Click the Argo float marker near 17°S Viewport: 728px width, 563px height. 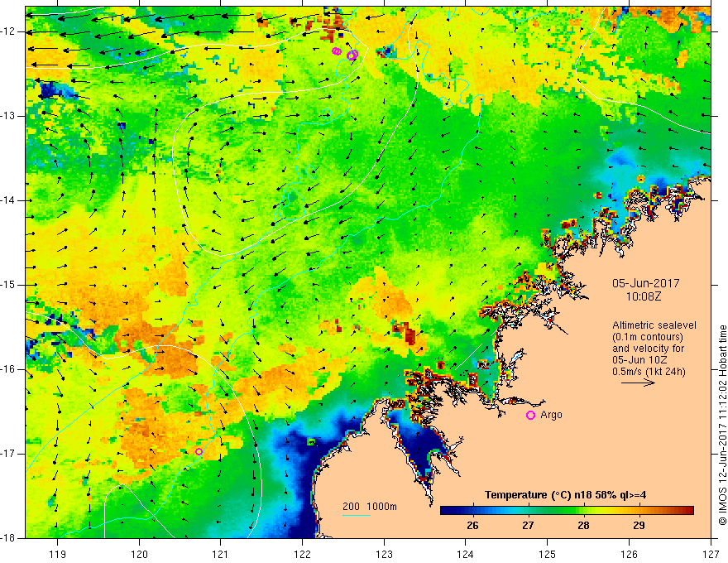(x=199, y=451)
